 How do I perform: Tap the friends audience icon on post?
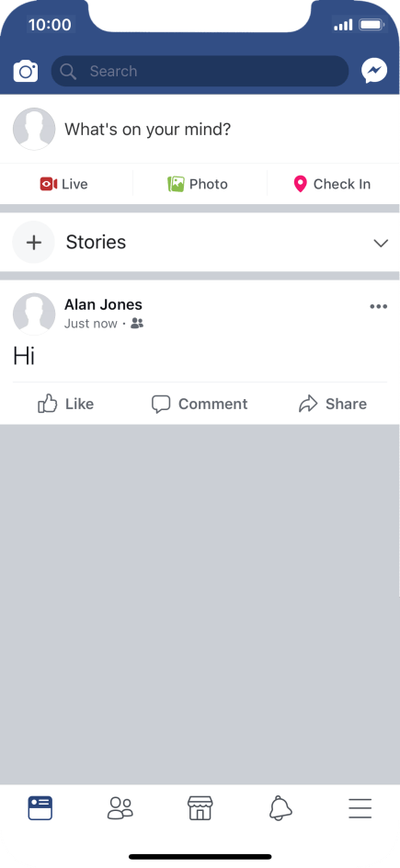point(137,324)
